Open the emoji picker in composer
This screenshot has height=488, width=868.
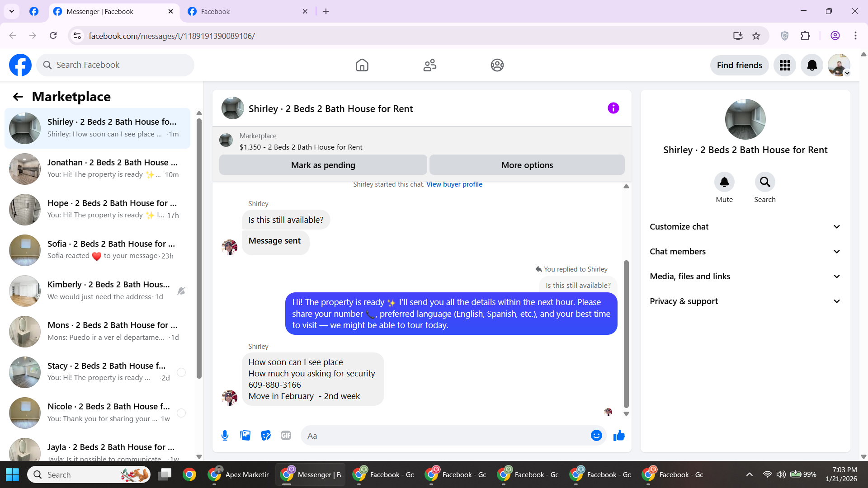click(x=596, y=436)
